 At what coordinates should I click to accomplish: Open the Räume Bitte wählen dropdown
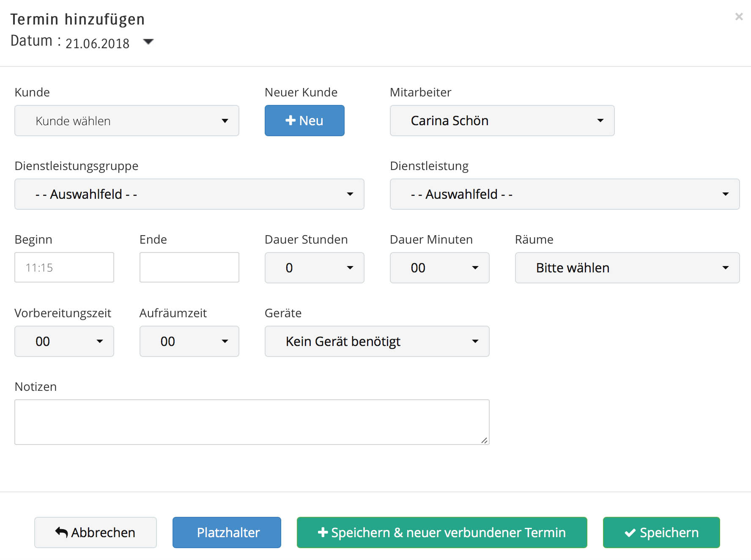pos(627,268)
